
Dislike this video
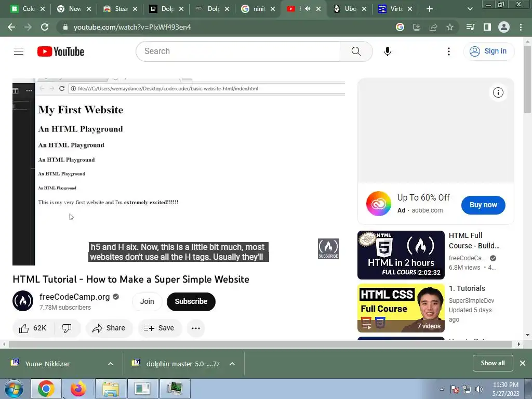coord(66,328)
